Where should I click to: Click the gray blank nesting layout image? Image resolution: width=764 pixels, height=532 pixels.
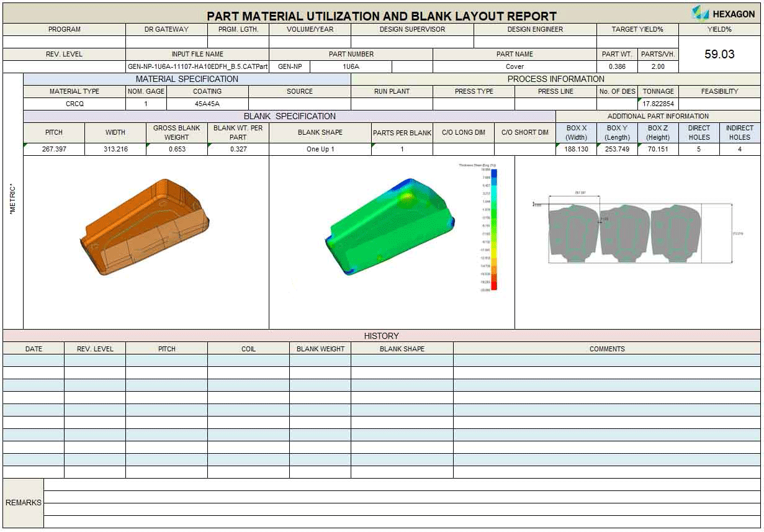[x=624, y=232]
